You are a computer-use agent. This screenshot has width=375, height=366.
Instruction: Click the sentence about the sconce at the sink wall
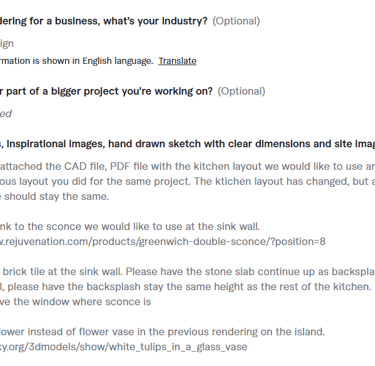tap(130, 226)
